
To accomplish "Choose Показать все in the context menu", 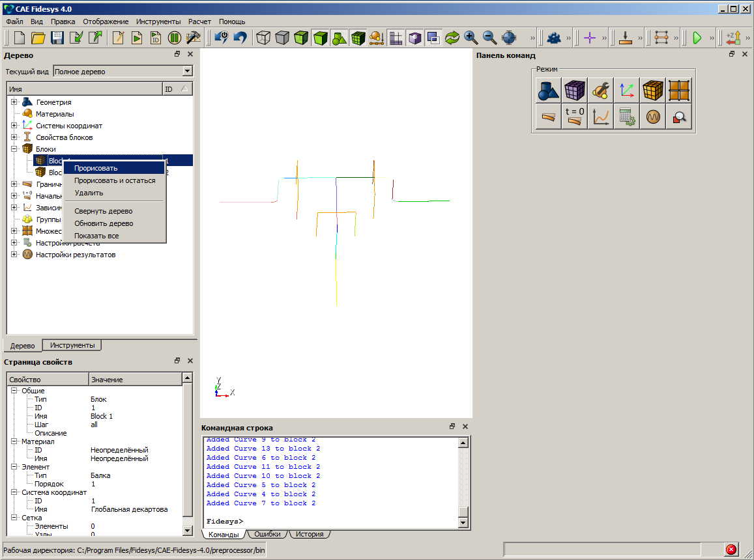I will [x=114, y=236].
